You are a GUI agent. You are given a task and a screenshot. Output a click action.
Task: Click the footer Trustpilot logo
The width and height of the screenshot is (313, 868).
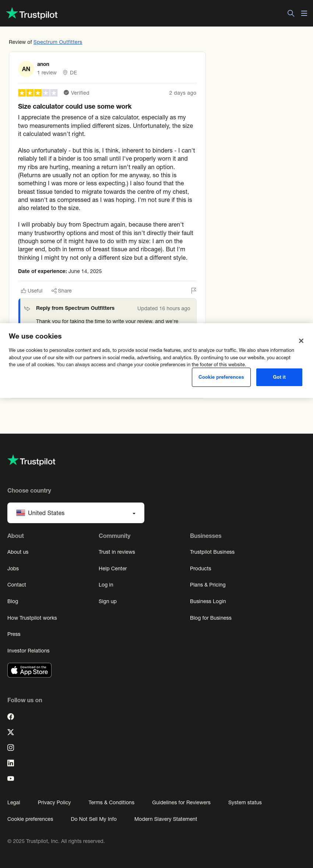(x=32, y=461)
